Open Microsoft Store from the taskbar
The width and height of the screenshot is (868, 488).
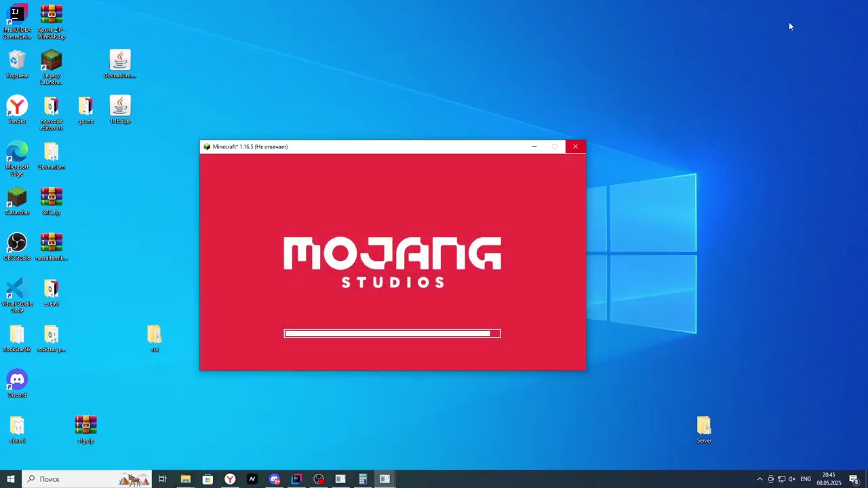click(208, 479)
